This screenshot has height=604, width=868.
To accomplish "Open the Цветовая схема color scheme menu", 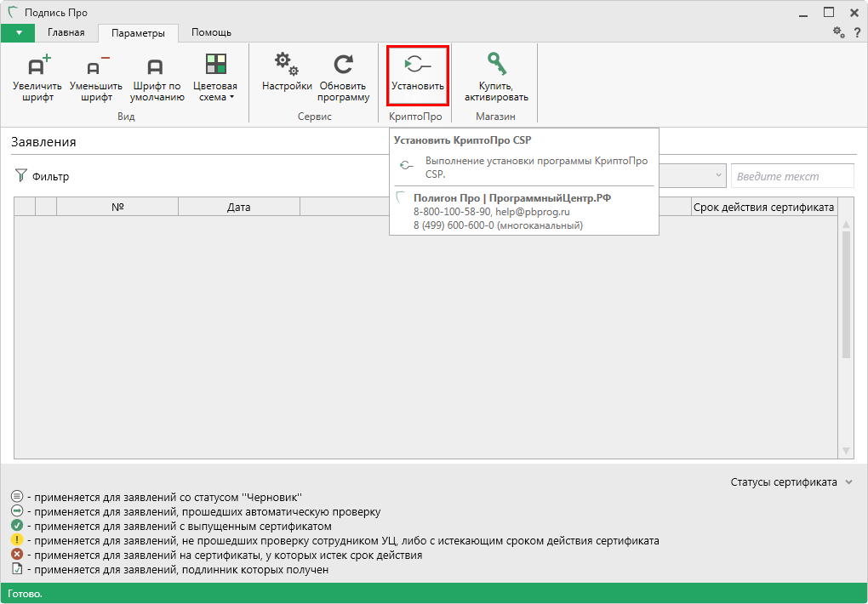I will 215,77.
